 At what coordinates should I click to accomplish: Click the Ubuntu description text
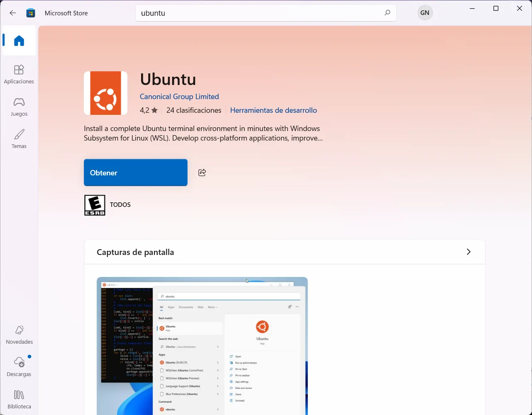click(x=203, y=133)
